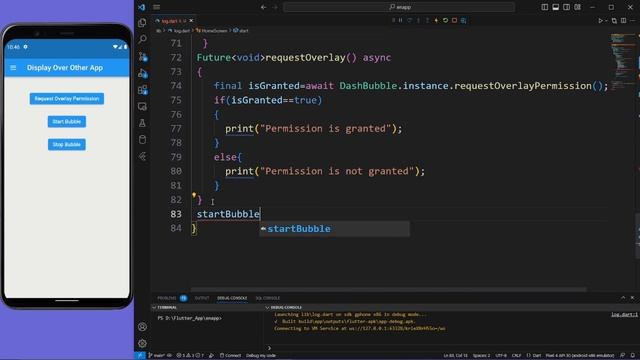Screen dimensions: 640x360
Task: Toggle the bottom panel layout button
Action: tap(556, 7)
